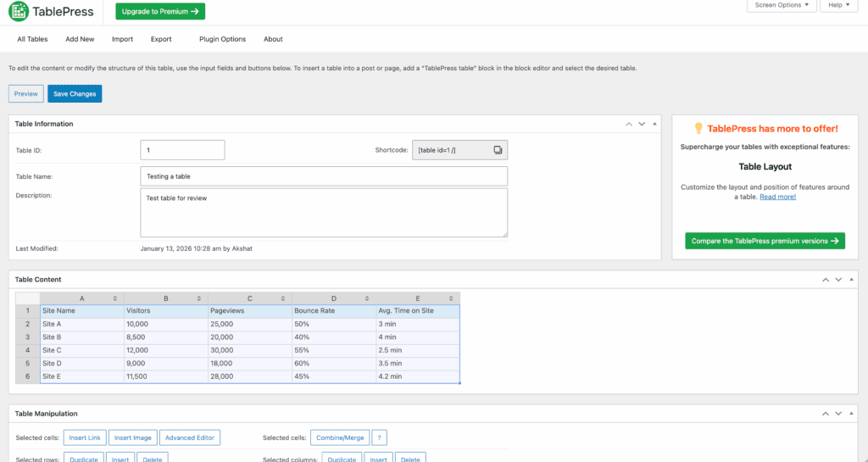
Task: Click Compare the TablePress premium versions
Action: click(x=765, y=241)
